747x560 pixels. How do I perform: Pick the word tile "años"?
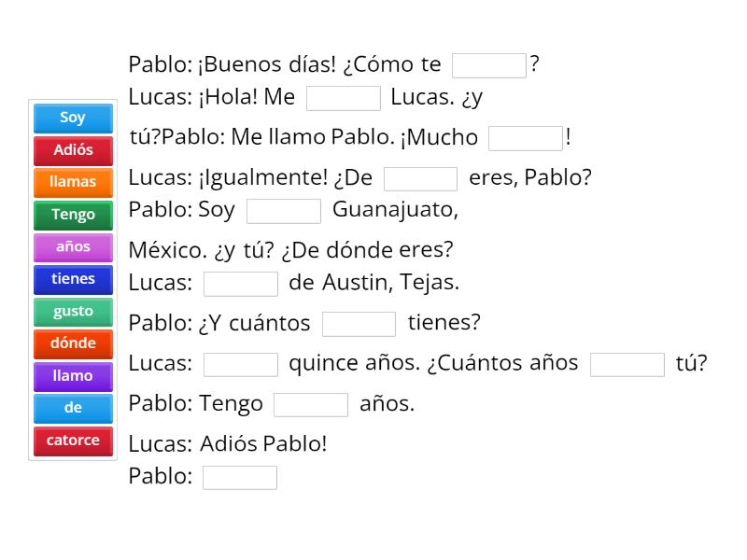pyautogui.click(x=72, y=247)
